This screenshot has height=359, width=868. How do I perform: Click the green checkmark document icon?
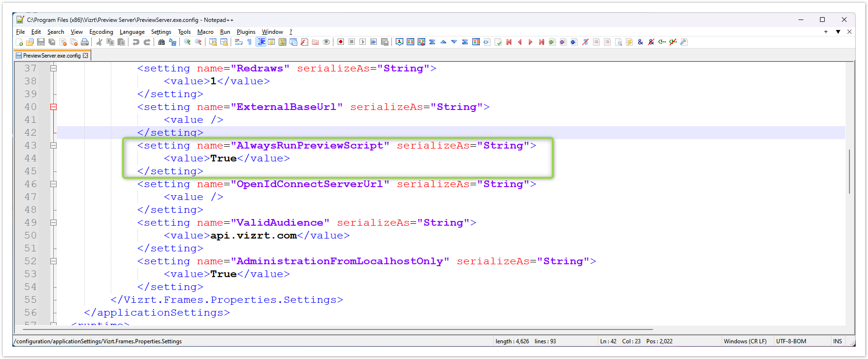coord(498,42)
